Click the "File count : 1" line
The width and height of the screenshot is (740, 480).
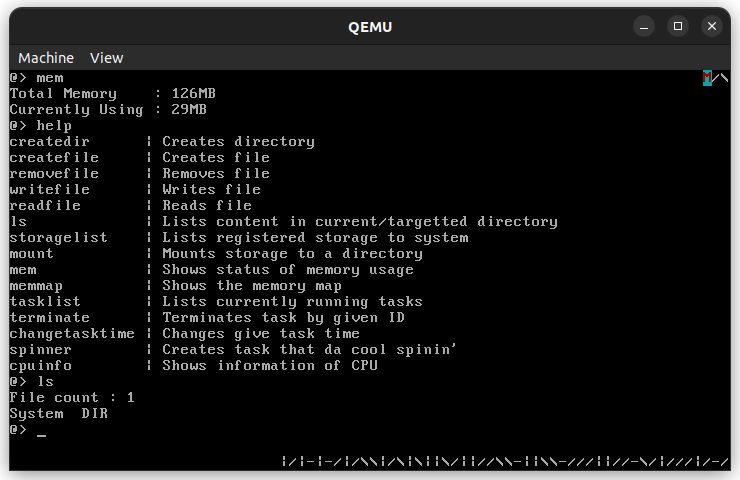tap(72, 398)
